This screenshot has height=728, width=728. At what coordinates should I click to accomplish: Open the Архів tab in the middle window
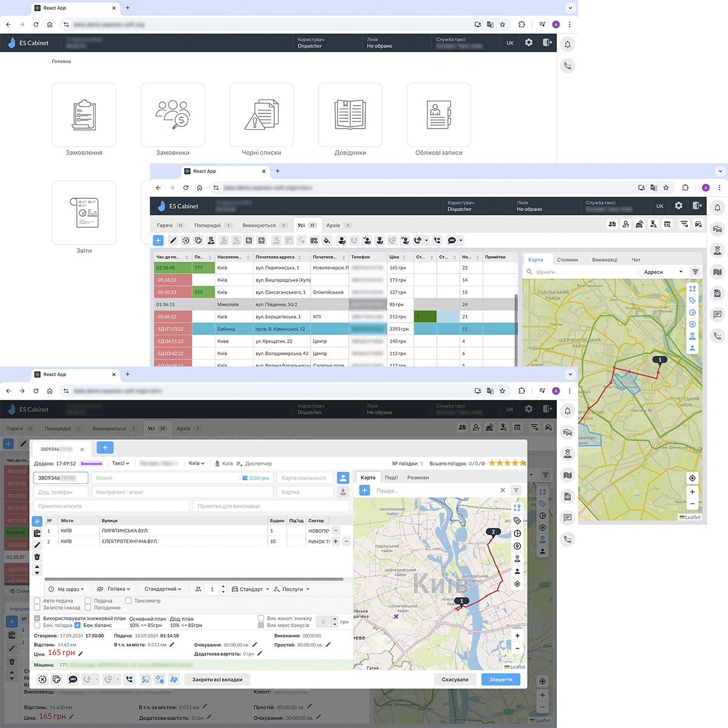(x=339, y=225)
